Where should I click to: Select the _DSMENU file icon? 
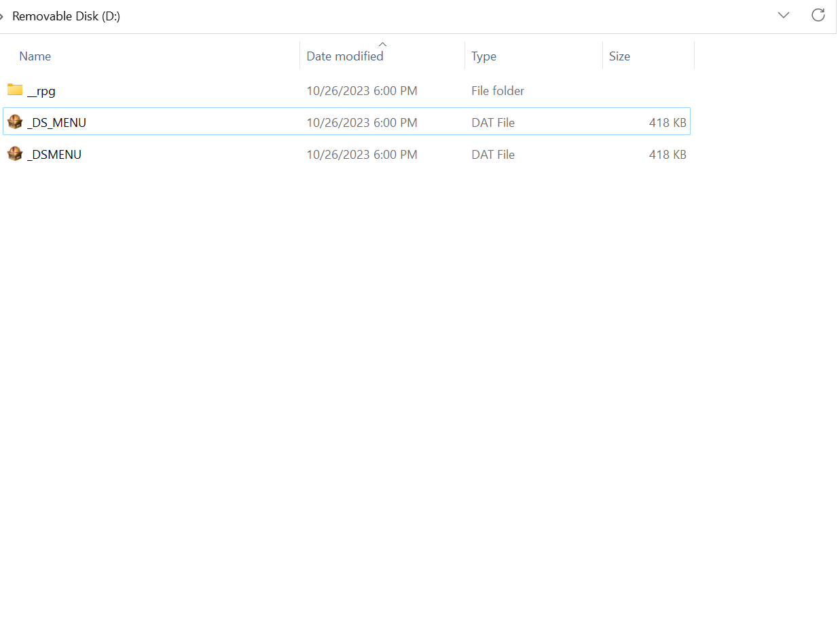click(x=15, y=154)
